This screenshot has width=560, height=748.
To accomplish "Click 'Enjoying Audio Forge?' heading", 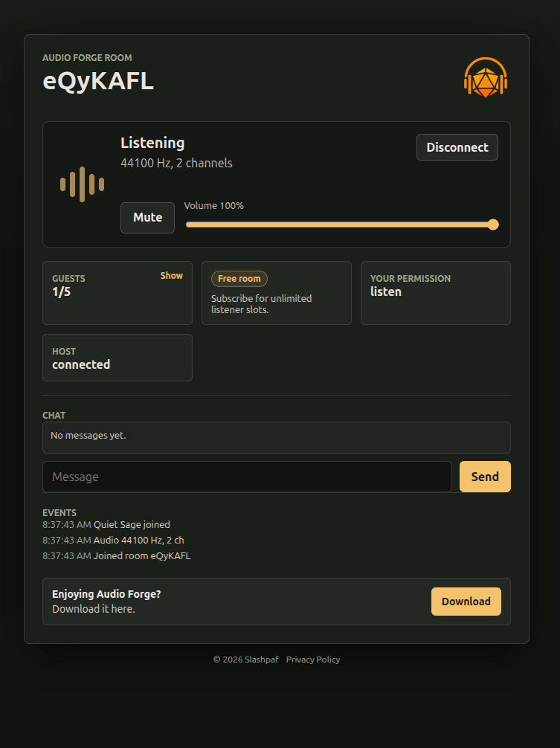I will coord(106,594).
